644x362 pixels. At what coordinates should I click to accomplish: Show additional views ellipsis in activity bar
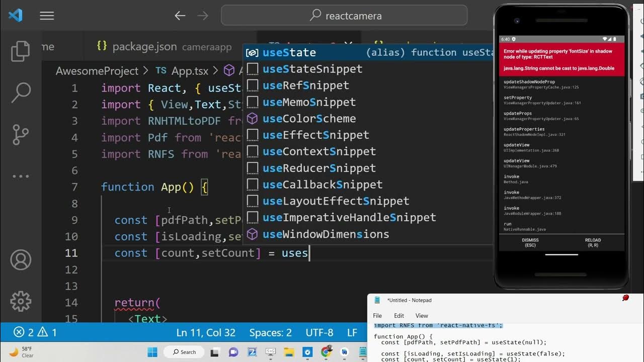[x=21, y=176]
